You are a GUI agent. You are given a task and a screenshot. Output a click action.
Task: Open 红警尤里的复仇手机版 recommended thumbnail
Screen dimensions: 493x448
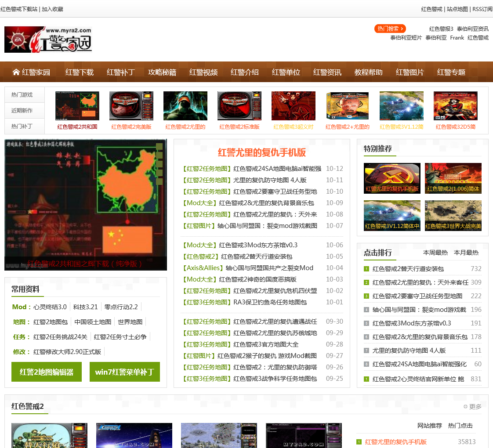[x=392, y=178]
